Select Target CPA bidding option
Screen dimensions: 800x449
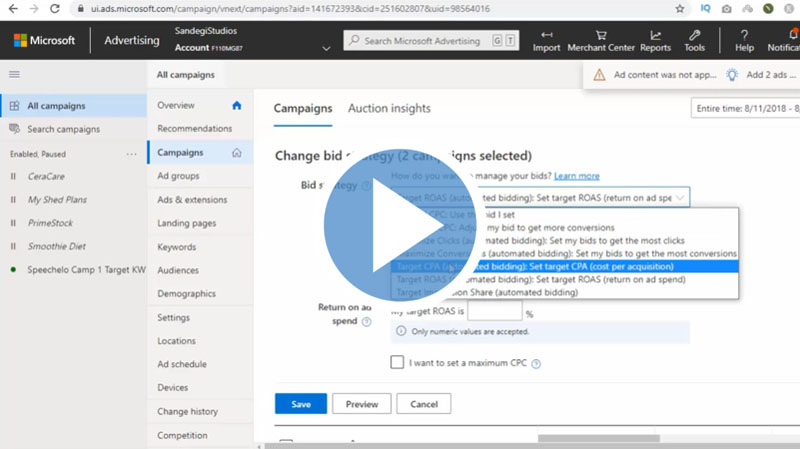[x=565, y=266]
